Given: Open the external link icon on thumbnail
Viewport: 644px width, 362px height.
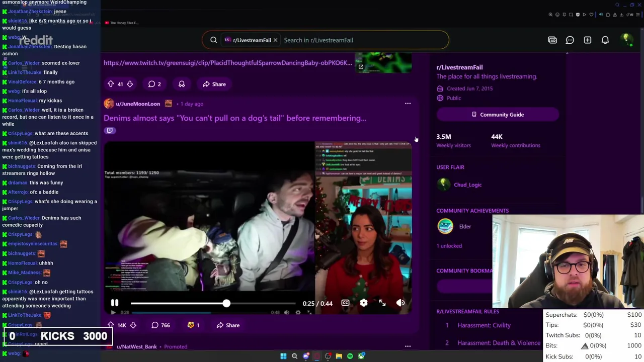Looking at the screenshot, I should [361, 66].
